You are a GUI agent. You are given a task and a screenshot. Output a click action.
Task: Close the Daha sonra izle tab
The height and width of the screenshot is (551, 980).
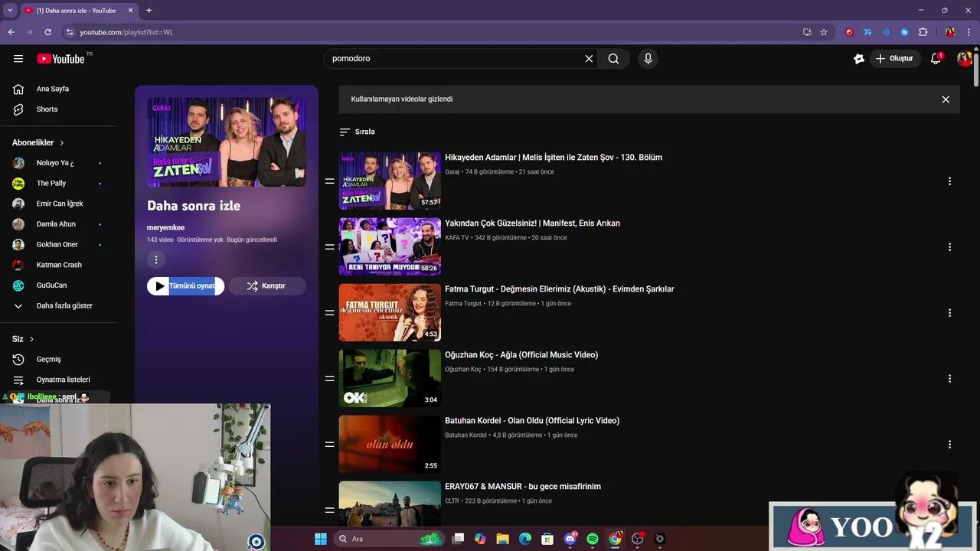[x=130, y=11]
